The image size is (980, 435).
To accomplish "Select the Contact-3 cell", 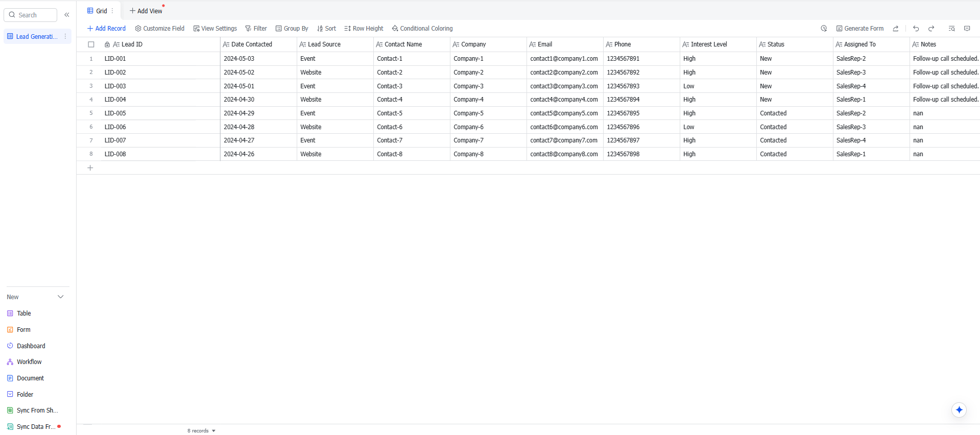I will click(x=412, y=86).
